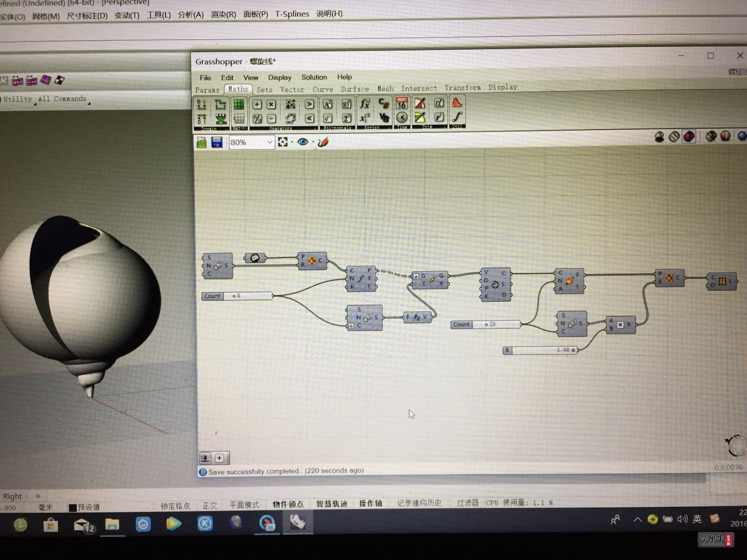Choose the Power of 10 icon
This screenshot has height=560, width=747.
click(x=346, y=104)
